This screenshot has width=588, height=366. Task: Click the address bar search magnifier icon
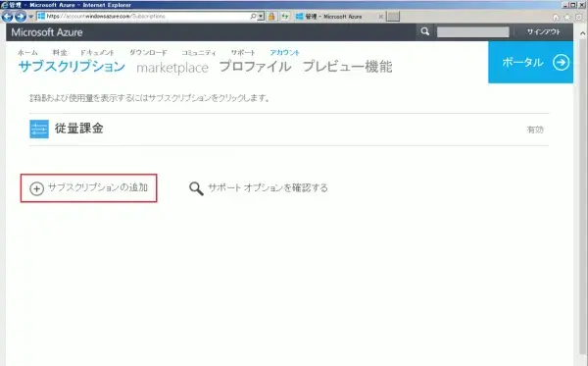tap(254, 16)
